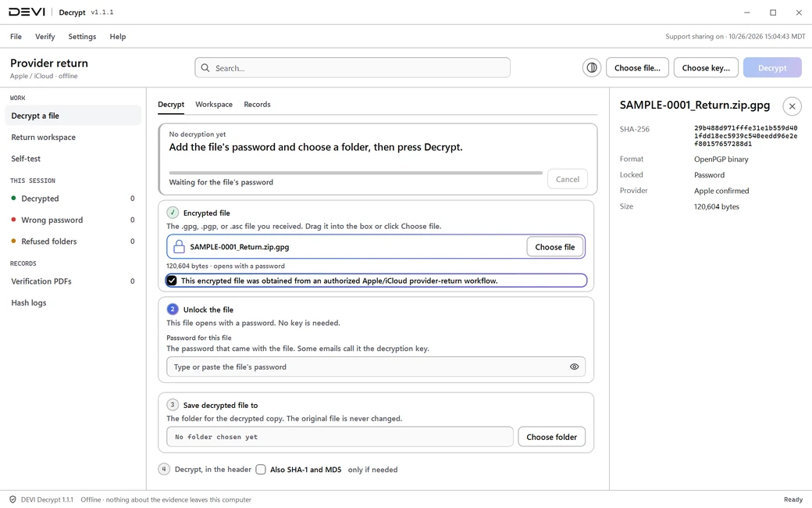The height and width of the screenshot is (508, 812).
Task: Click the red dot next to Wrong password
Action: coord(13,220)
